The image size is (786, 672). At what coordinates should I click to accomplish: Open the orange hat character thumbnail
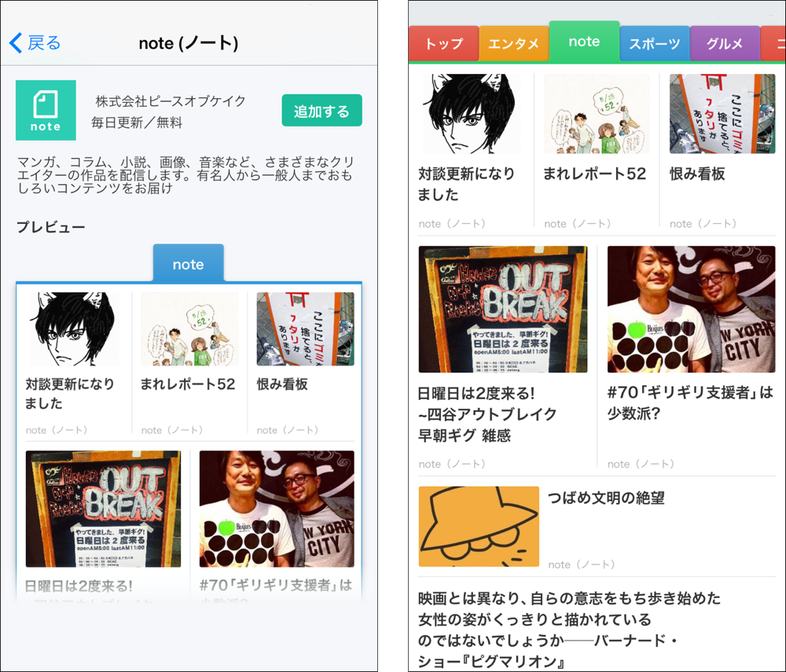479,526
